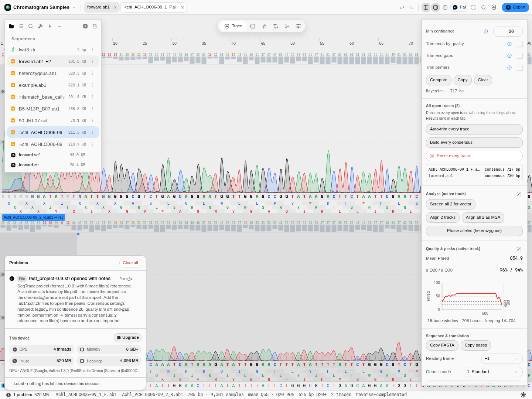The height and width of the screenshot is (399, 532).
Task: Click the sign-in icon next to Export
Action: [494, 7]
